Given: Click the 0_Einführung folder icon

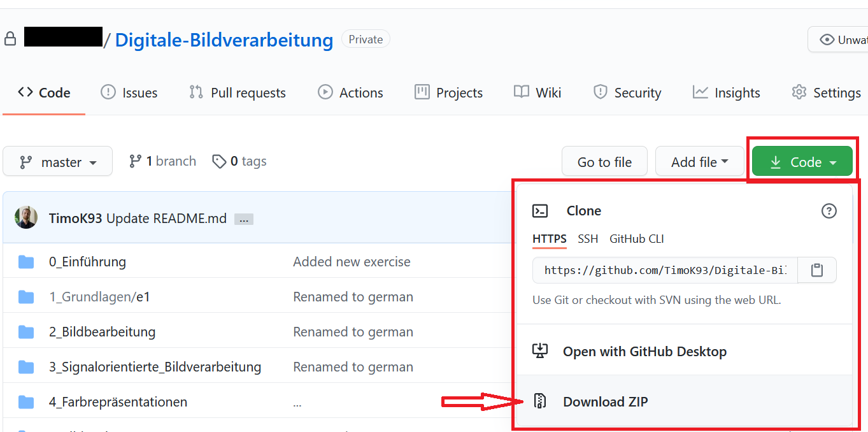Looking at the screenshot, I should tap(26, 262).
